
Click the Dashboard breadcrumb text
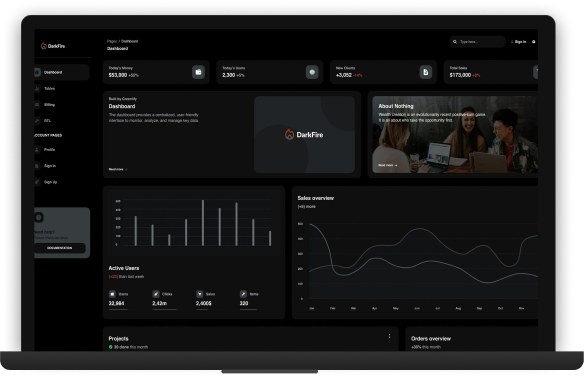[130, 41]
